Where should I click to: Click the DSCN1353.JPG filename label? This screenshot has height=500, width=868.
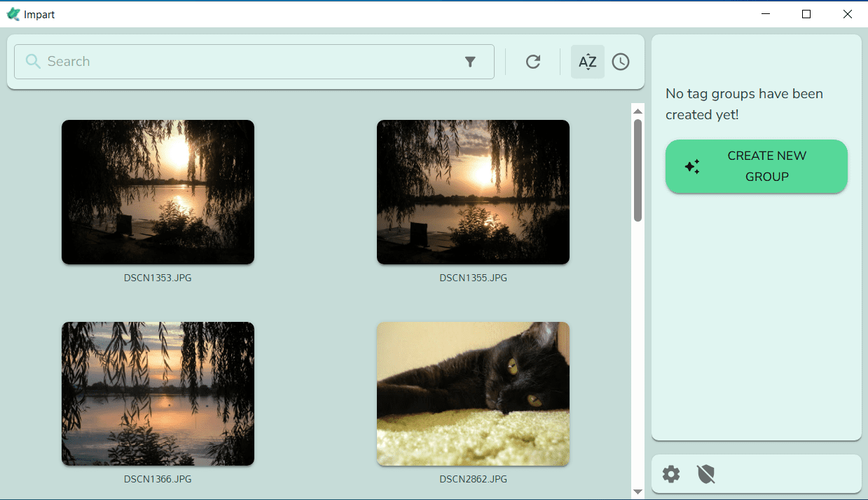[158, 278]
